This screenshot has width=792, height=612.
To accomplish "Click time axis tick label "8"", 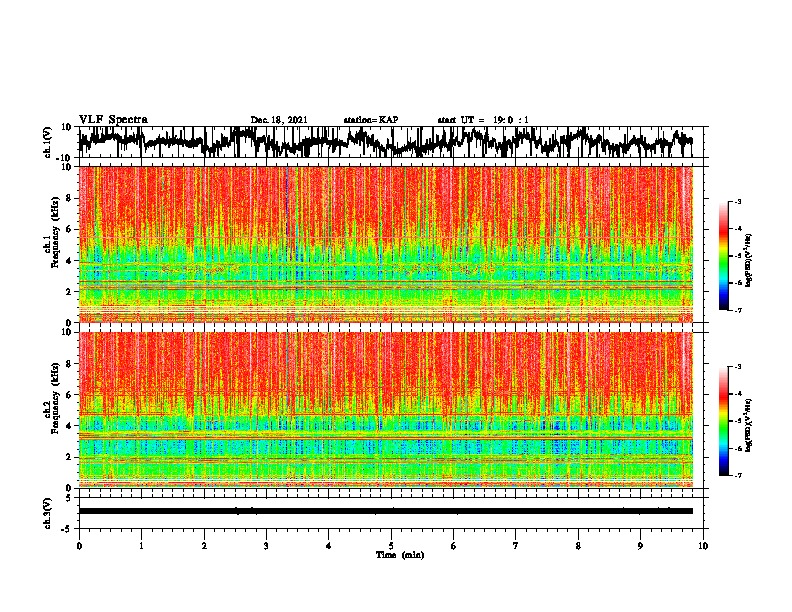I will [578, 546].
